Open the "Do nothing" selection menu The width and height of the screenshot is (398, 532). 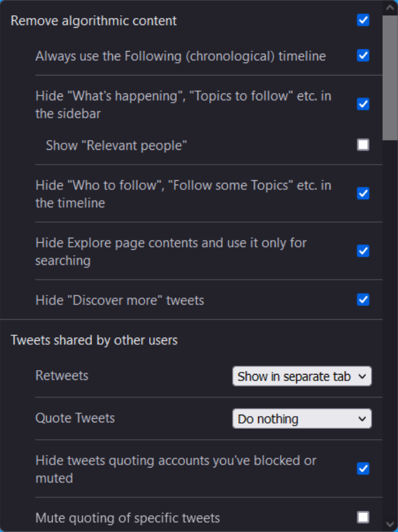[x=301, y=419]
